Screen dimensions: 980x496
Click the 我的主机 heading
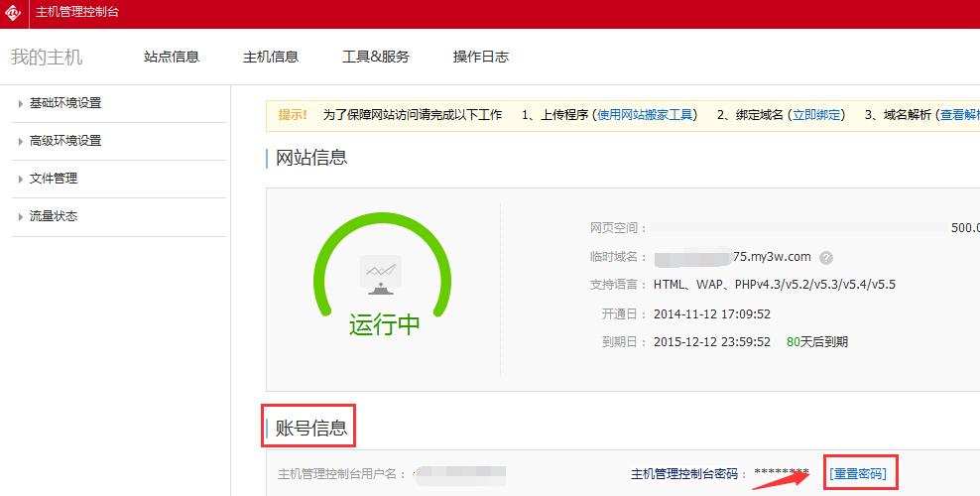47,57
